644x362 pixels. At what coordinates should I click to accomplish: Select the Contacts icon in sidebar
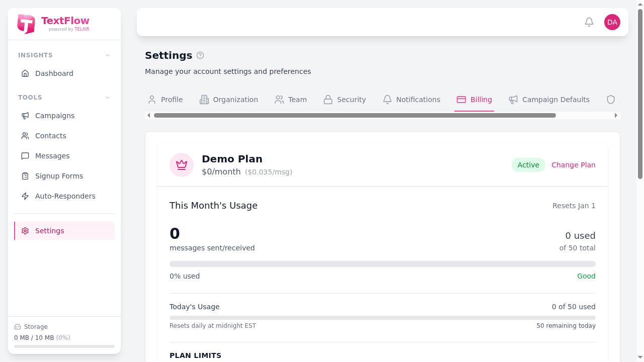(25, 136)
